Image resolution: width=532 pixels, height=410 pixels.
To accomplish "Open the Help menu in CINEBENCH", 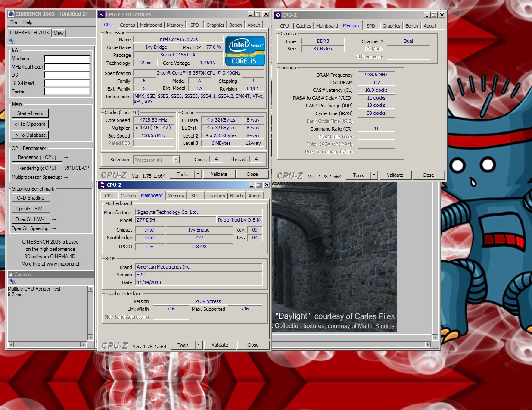I will (28, 22).
